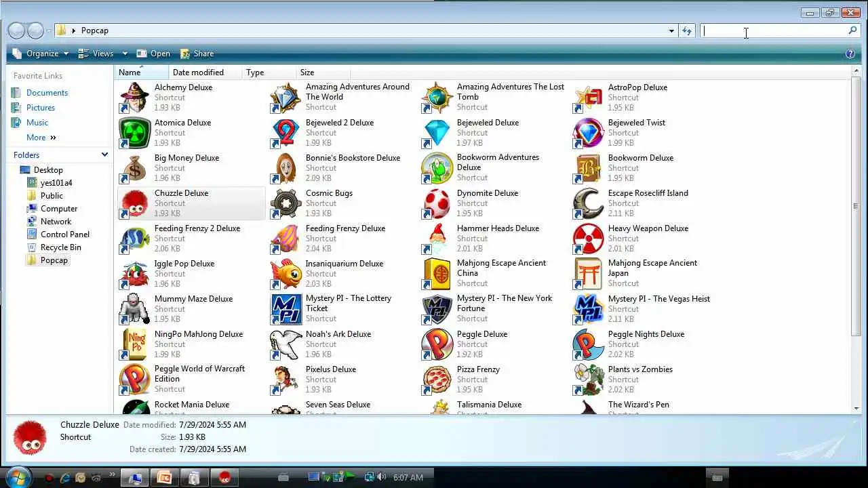Open the address bar history dropdown

click(671, 30)
